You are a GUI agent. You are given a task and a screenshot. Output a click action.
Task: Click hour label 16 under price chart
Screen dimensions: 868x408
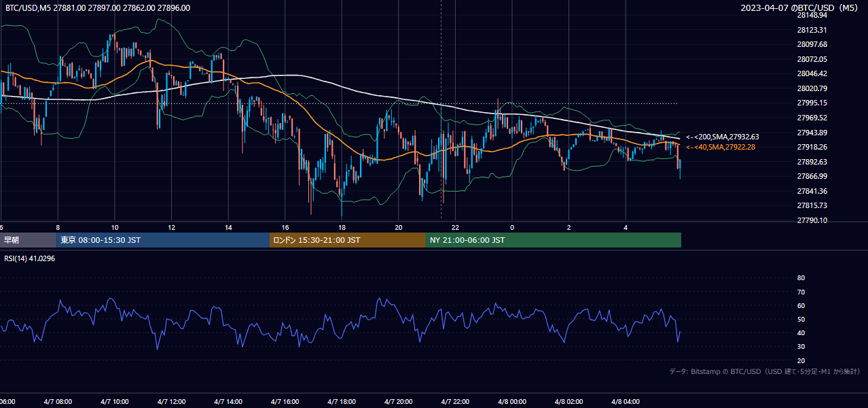(285, 227)
